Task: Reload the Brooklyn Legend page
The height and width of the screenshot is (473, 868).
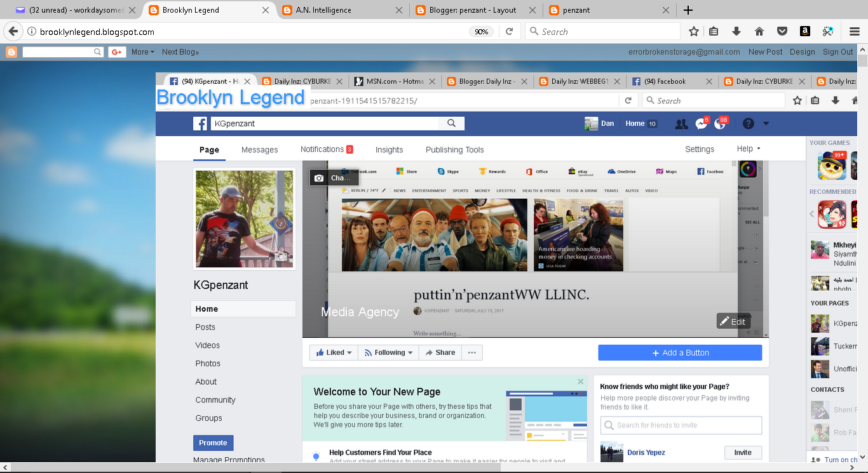Action: (x=509, y=31)
